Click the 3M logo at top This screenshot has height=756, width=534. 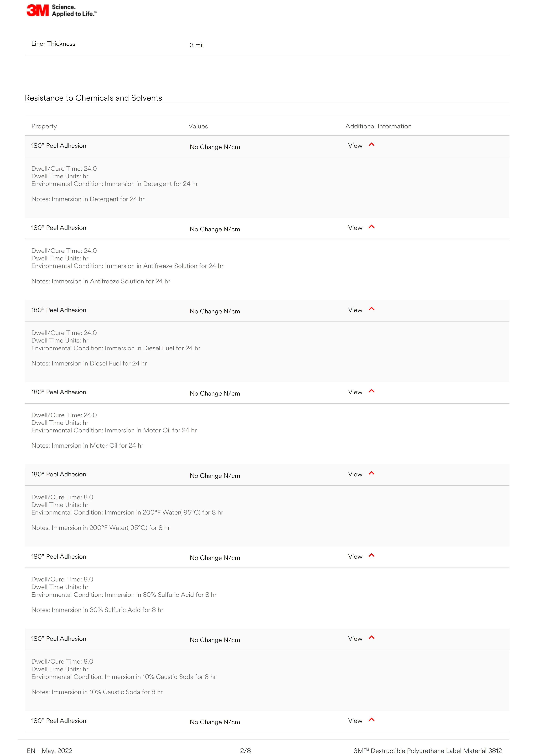62,11
